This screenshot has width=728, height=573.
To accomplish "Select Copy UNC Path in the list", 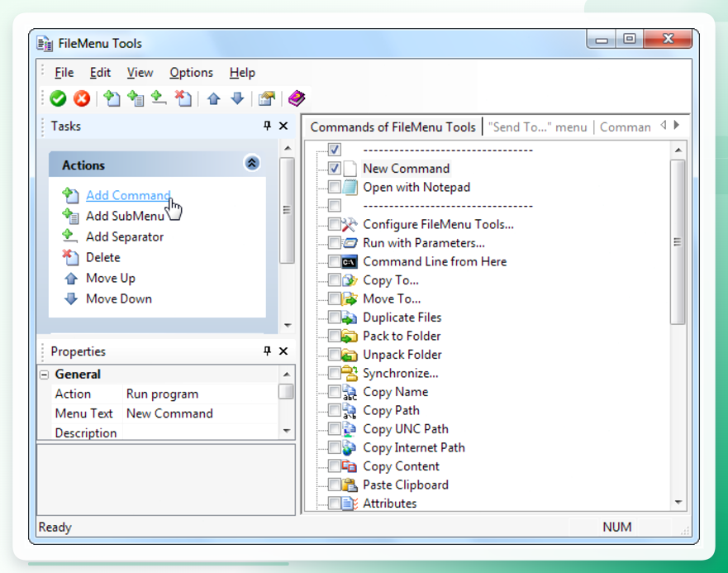I will tap(406, 429).
